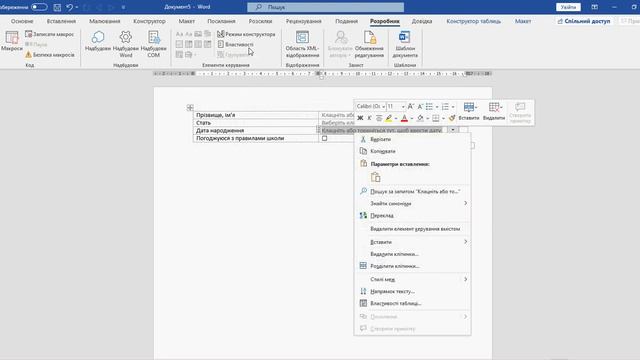Open Шаблон документа button

405,44
